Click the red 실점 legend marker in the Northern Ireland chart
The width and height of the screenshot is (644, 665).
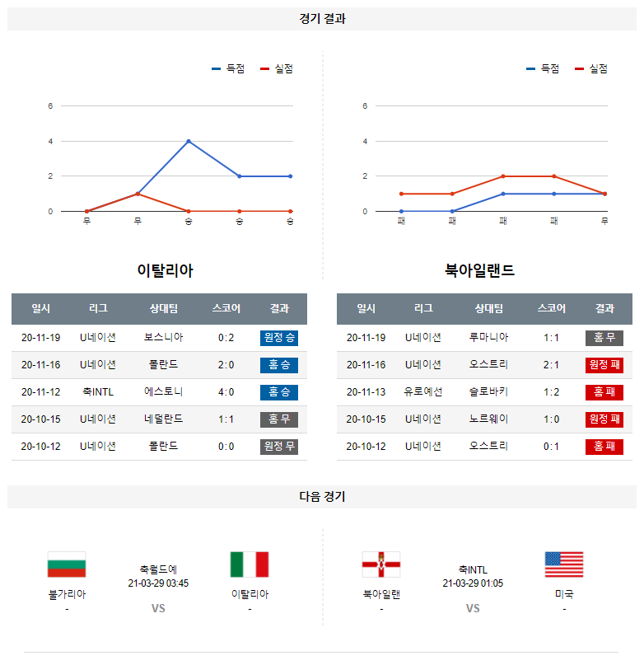pyautogui.click(x=579, y=69)
